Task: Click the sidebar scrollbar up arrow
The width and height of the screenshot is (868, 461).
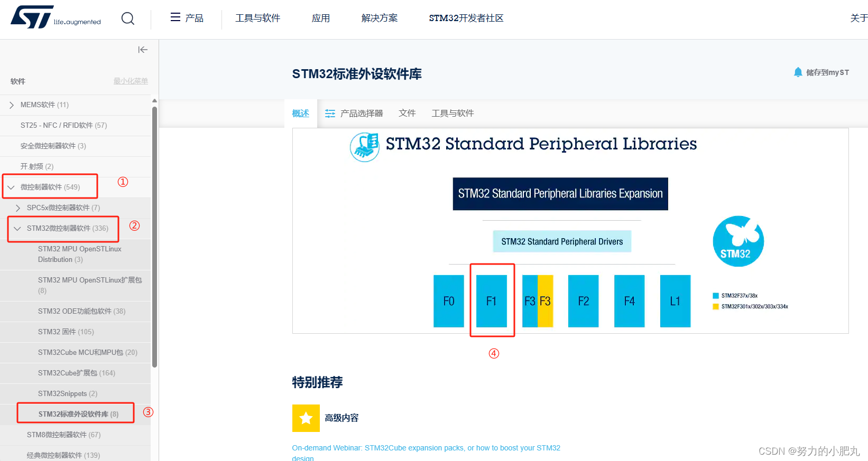Action: [154, 100]
